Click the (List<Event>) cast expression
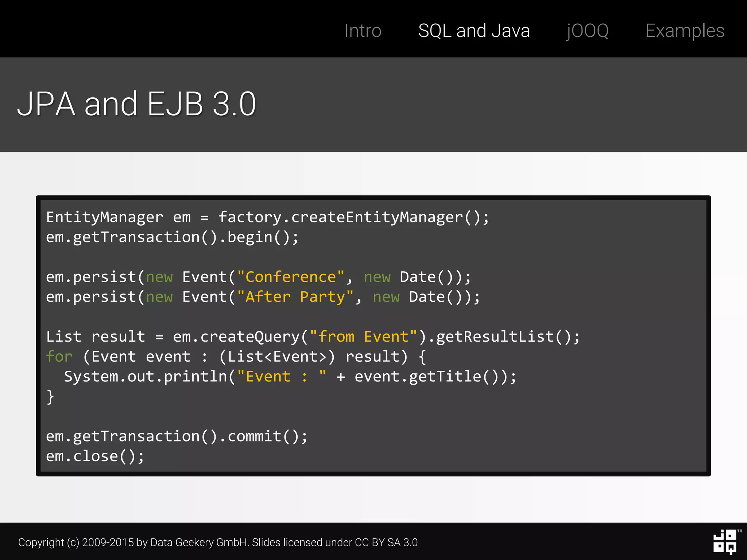This screenshot has width=747, height=560. pos(276,357)
